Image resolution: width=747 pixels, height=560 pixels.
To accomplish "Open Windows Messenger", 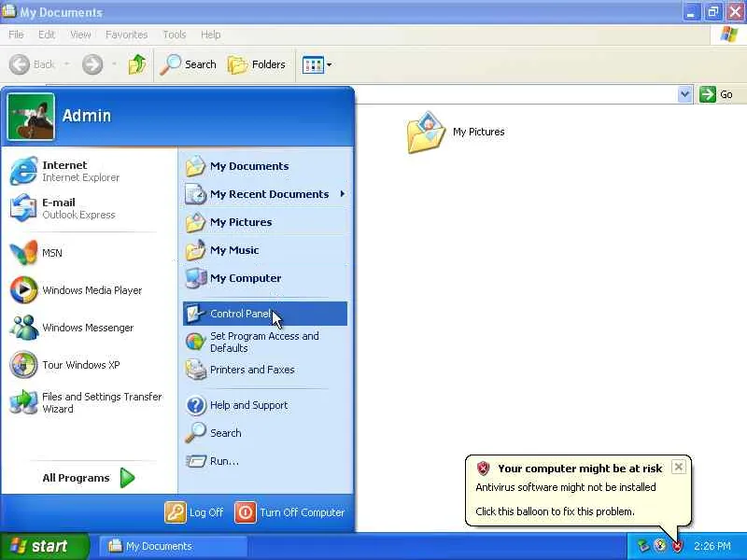I will point(88,328).
